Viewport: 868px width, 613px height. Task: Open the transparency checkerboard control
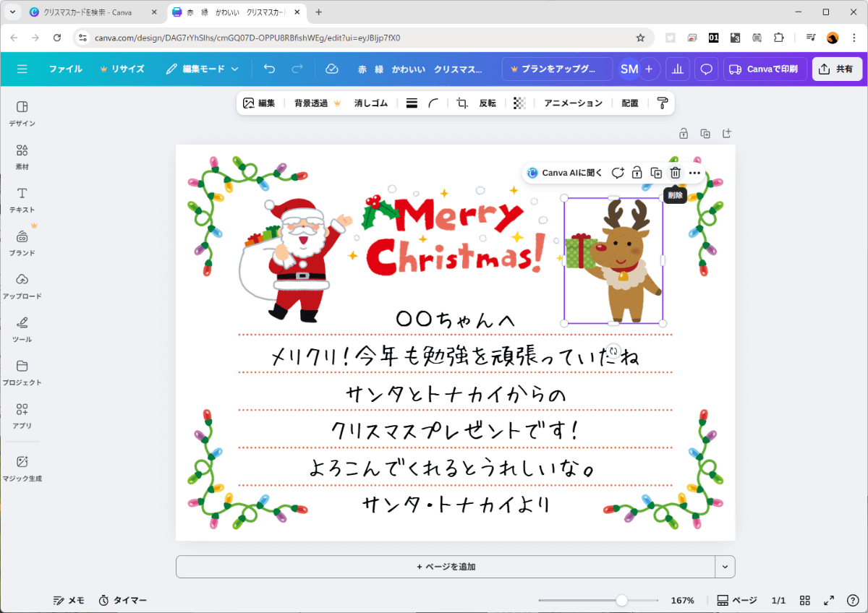pyautogui.click(x=519, y=103)
